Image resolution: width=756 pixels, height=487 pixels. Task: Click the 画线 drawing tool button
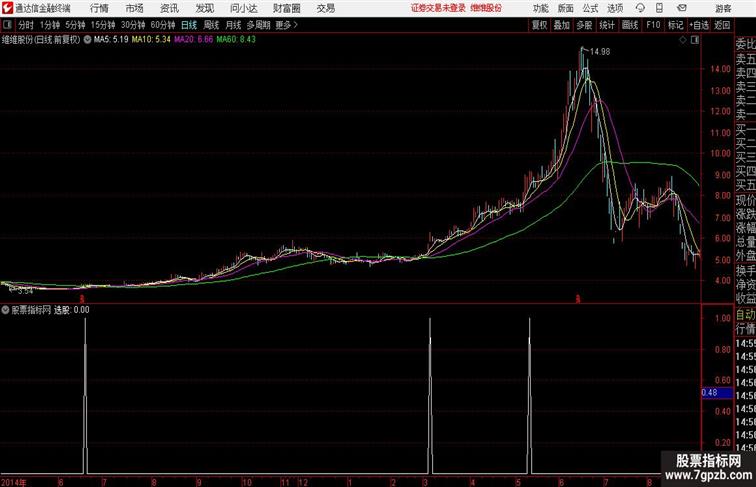[x=630, y=25]
